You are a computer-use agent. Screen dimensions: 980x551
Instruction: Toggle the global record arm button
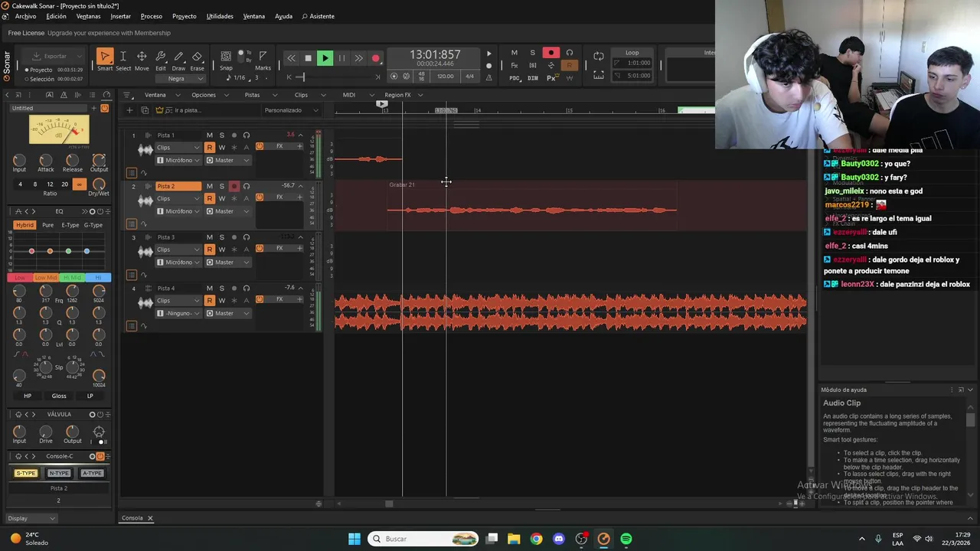[x=551, y=53]
